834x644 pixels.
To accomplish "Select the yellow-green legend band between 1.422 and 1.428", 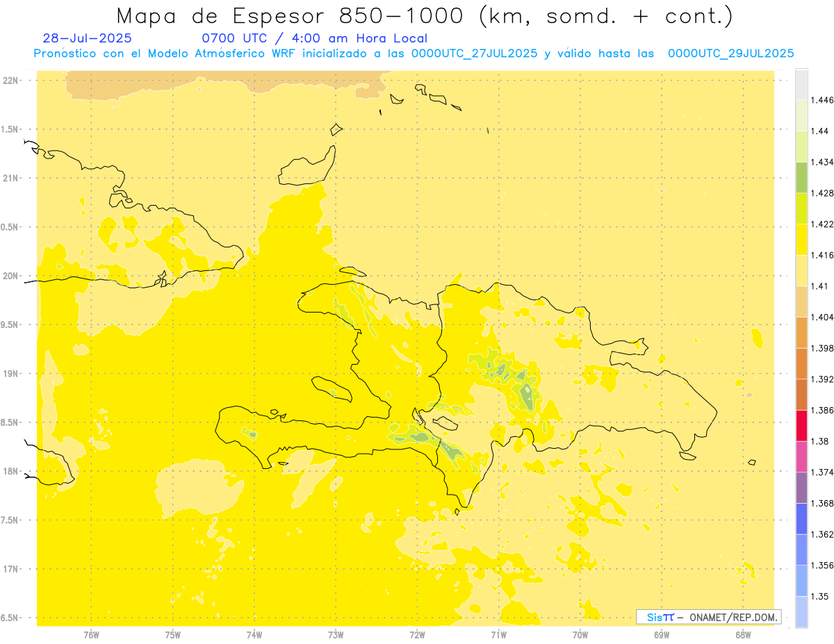I will click(801, 208).
